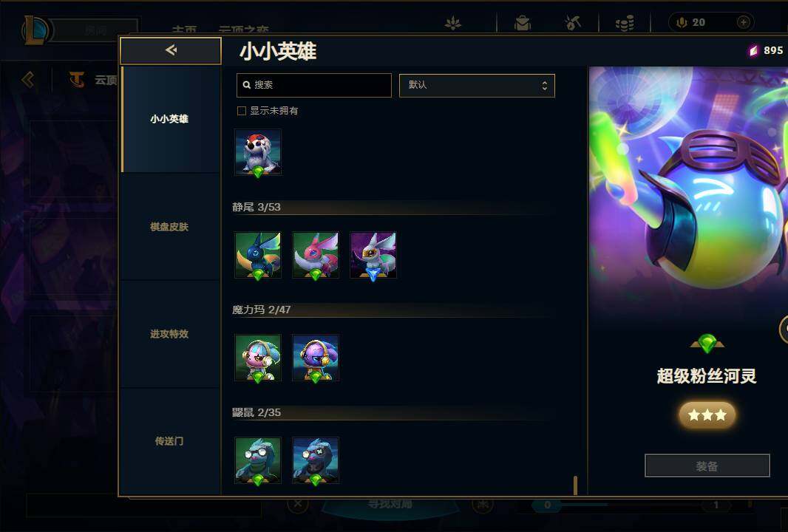Select the purple-background 静尾 with blue gem
This screenshot has width=788, height=532.
pos(373,255)
